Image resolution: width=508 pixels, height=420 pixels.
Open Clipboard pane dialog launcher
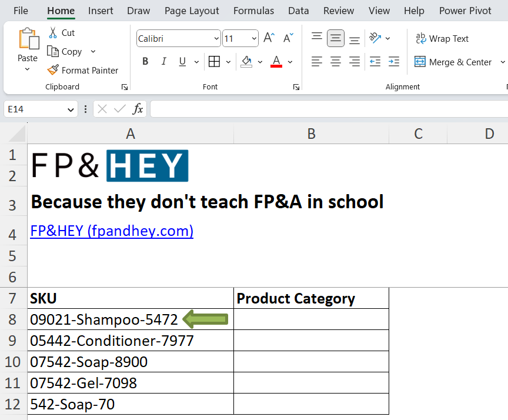[x=125, y=87]
